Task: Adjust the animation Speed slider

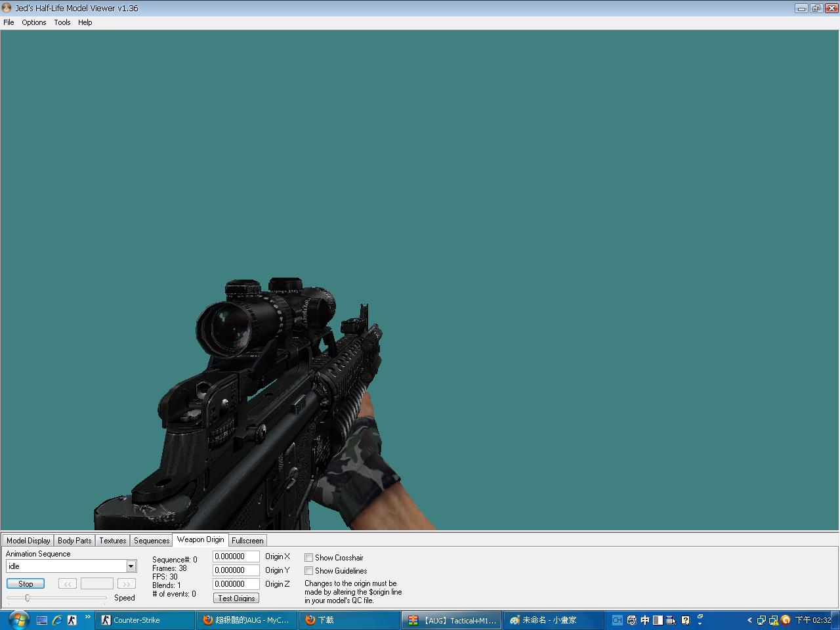Action: tap(28, 598)
